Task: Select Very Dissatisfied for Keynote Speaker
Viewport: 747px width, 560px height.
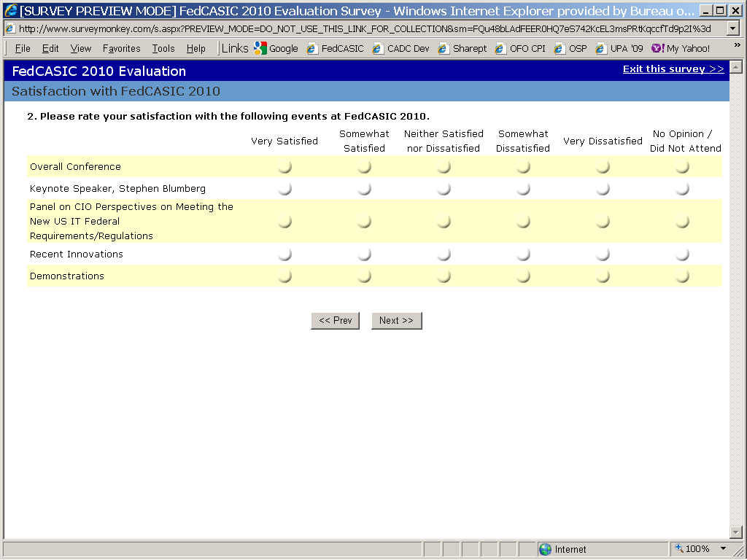Action: point(603,189)
